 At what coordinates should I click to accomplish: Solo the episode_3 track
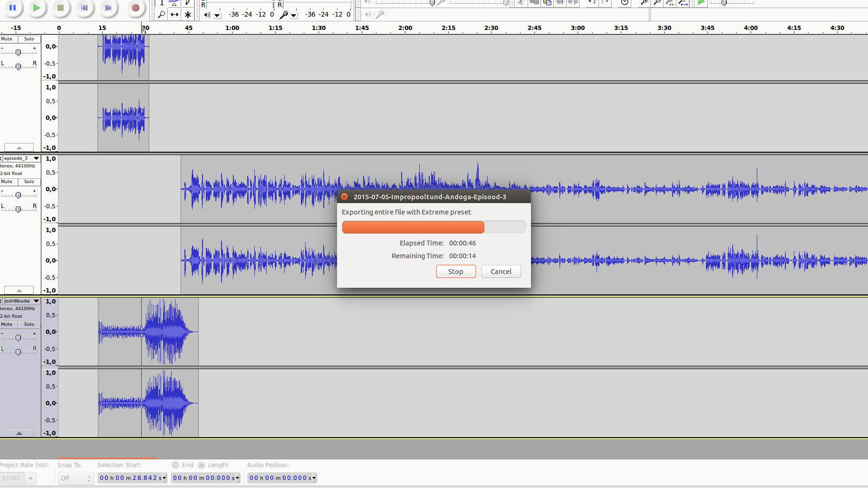click(29, 182)
